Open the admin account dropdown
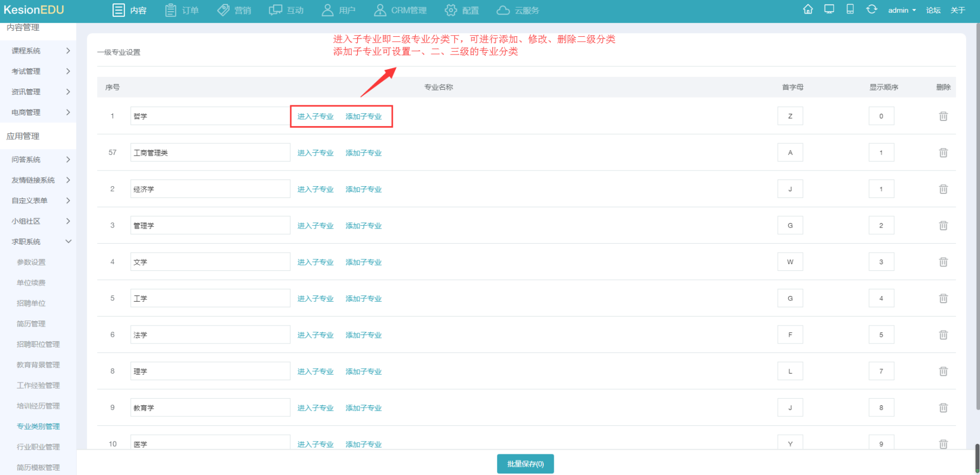 901,11
